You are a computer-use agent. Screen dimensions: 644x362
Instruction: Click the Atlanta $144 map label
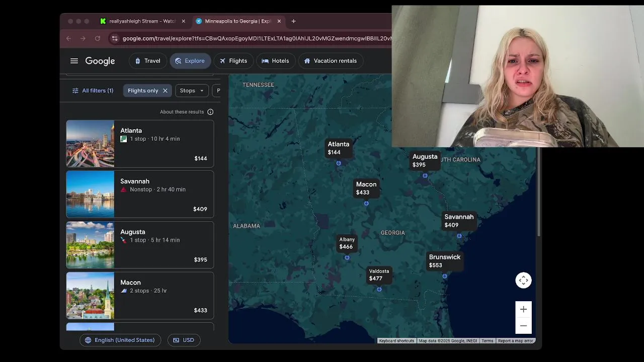338,148
